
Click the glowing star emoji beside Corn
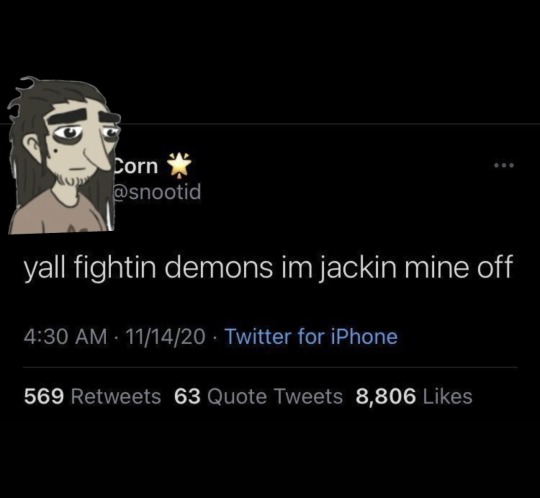(179, 165)
